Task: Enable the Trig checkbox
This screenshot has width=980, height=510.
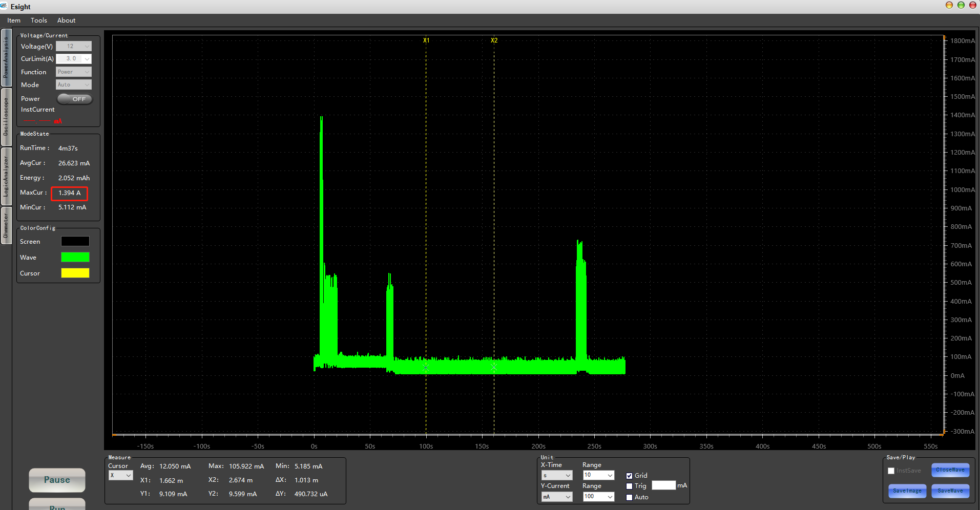Action: (629, 486)
